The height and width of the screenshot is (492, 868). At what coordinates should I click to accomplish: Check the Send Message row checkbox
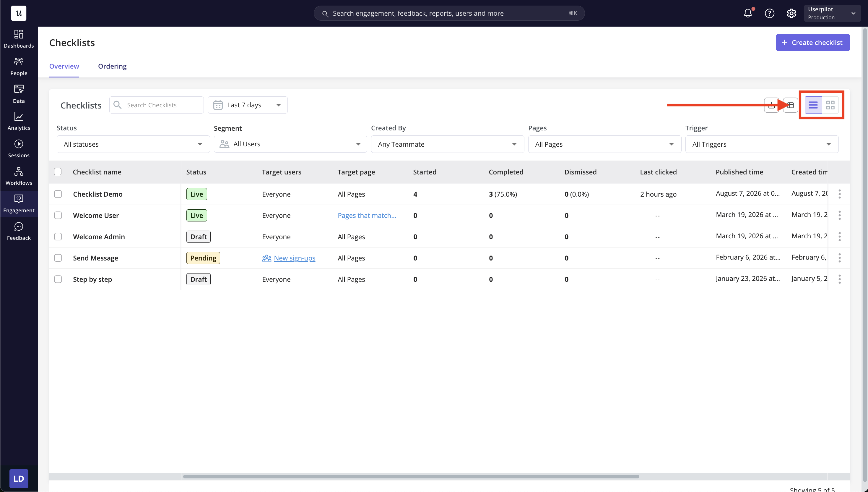tap(58, 258)
